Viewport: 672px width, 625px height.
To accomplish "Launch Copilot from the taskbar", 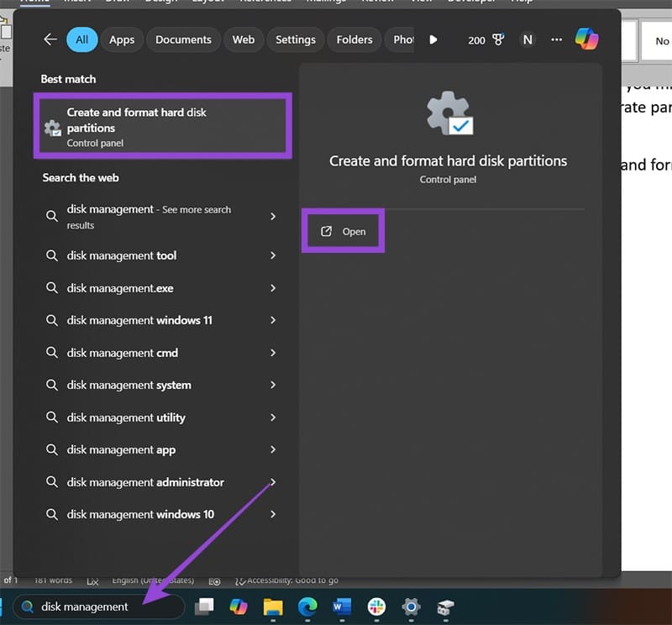I will pos(239,607).
